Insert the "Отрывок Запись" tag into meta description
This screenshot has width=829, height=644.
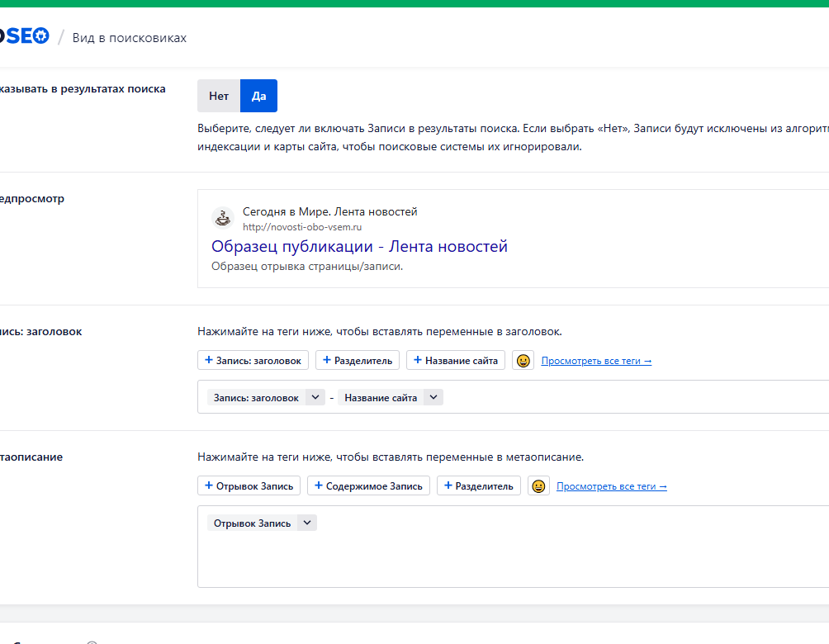point(249,486)
